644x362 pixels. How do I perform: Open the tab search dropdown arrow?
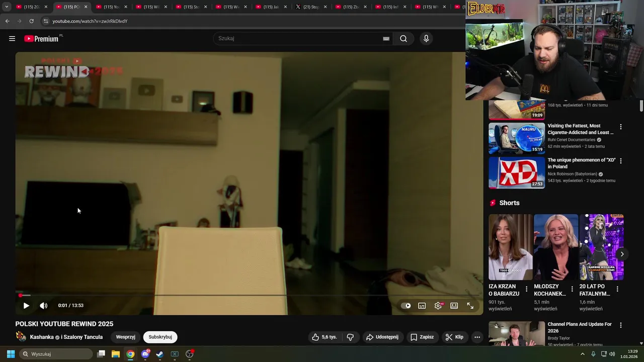(7, 7)
